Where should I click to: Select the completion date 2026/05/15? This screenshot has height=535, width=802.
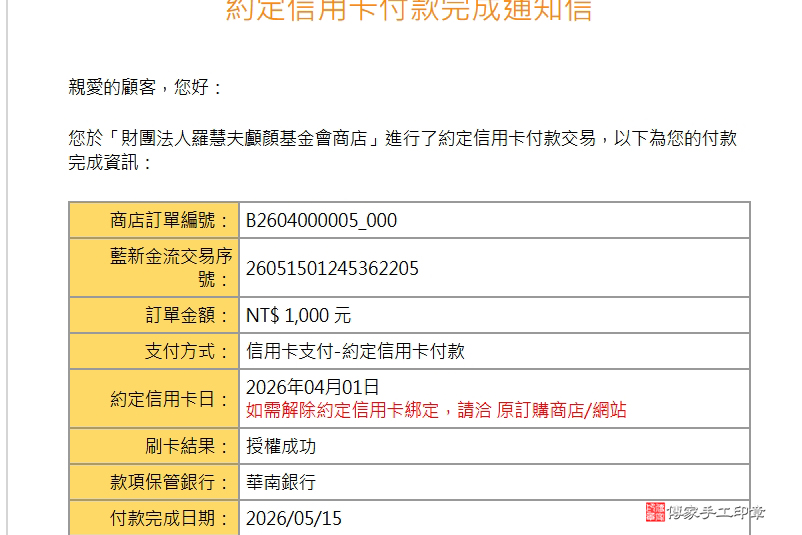[294, 518]
